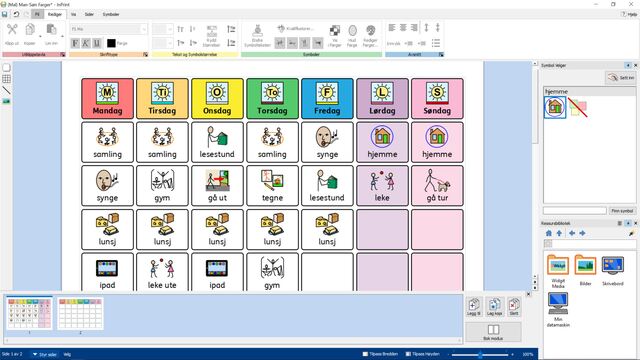Select the table tool in the left sidebar
The height and width of the screenshot is (360, 640).
coord(7,79)
